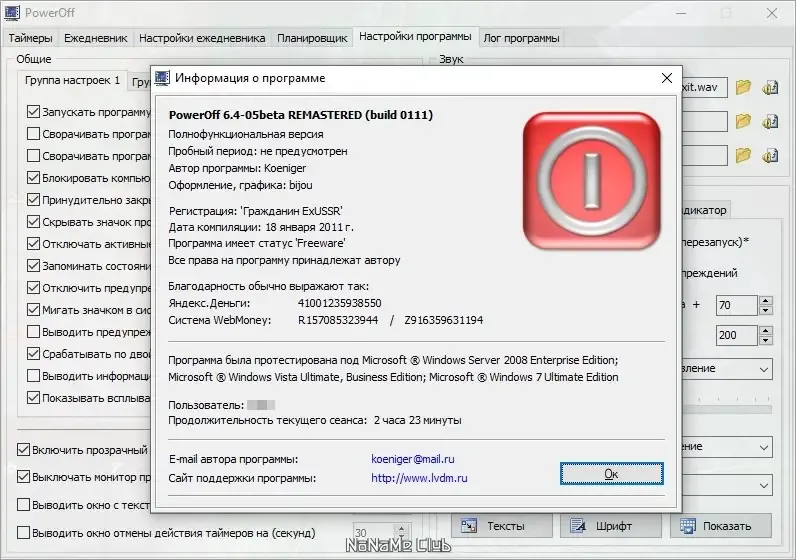Click the Yandex number 41001235938550
The image size is (796, 560).
click(x=340, y=303)
